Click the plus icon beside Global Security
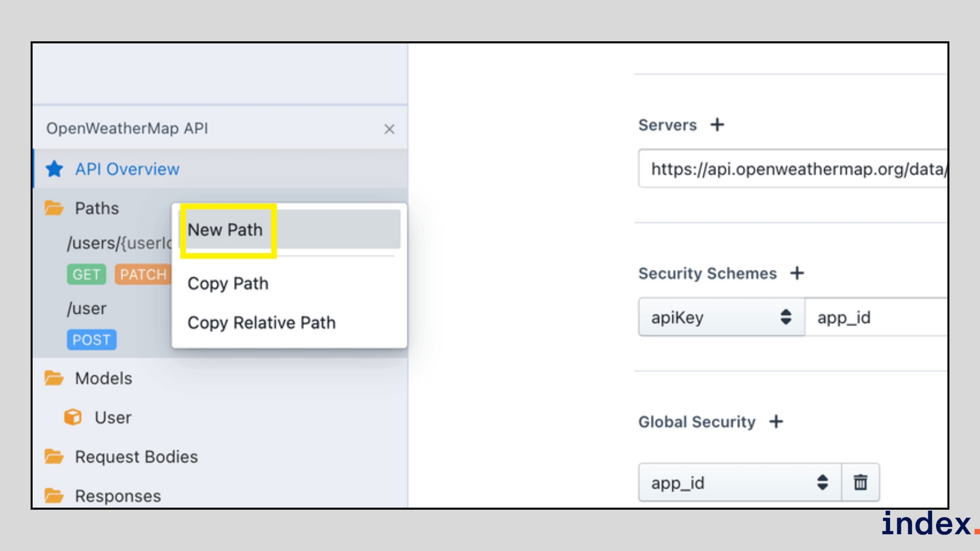 pos(776,422)
